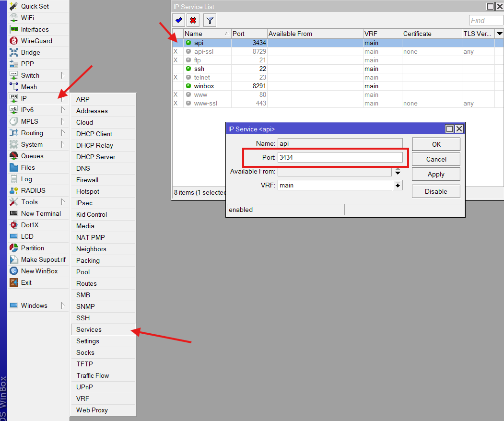The image size is (504, 421).
Task: Expand the MPLS submenu arrow
Action: point(63,121)
